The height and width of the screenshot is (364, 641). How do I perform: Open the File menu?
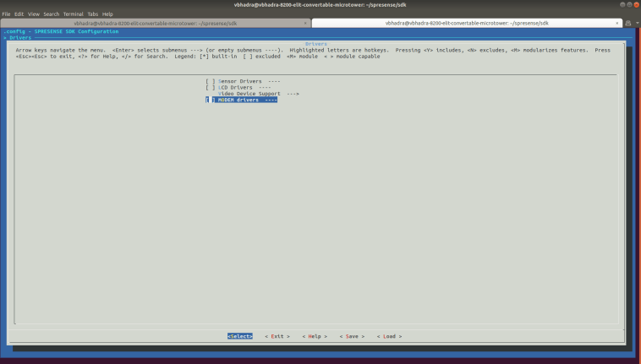point(6,14)
